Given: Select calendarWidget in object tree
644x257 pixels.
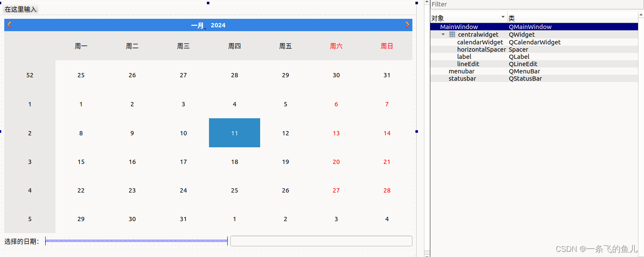Looking at the screenshot, I should (480, 42).
